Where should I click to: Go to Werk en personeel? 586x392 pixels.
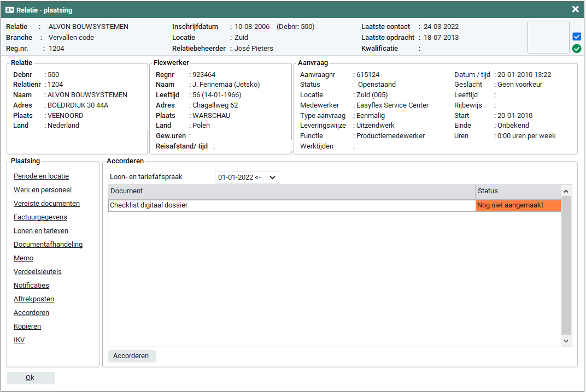(x=43, y=190)
